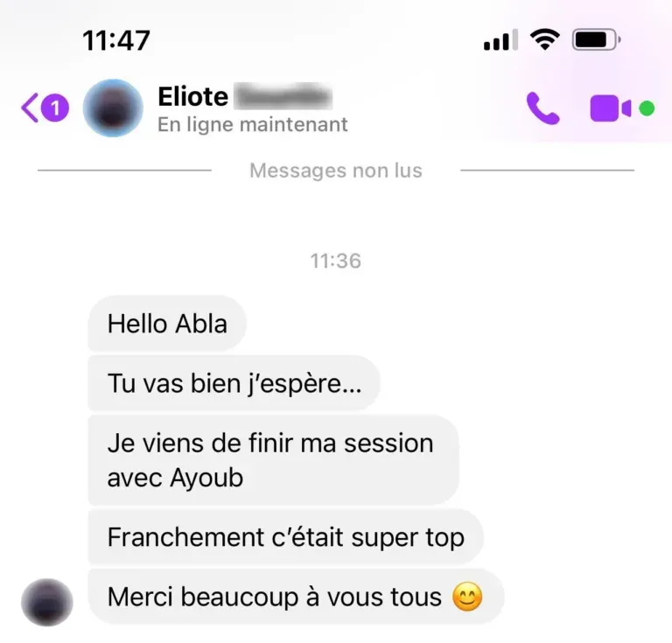Select the 'Hello Abla' message bubble
The image size is (672, 643).
[x=167, y=324]
